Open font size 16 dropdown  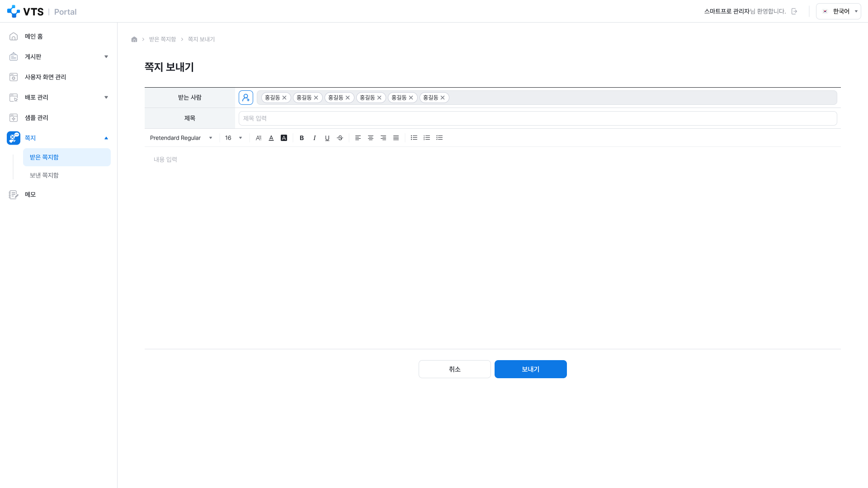(234, 138)
